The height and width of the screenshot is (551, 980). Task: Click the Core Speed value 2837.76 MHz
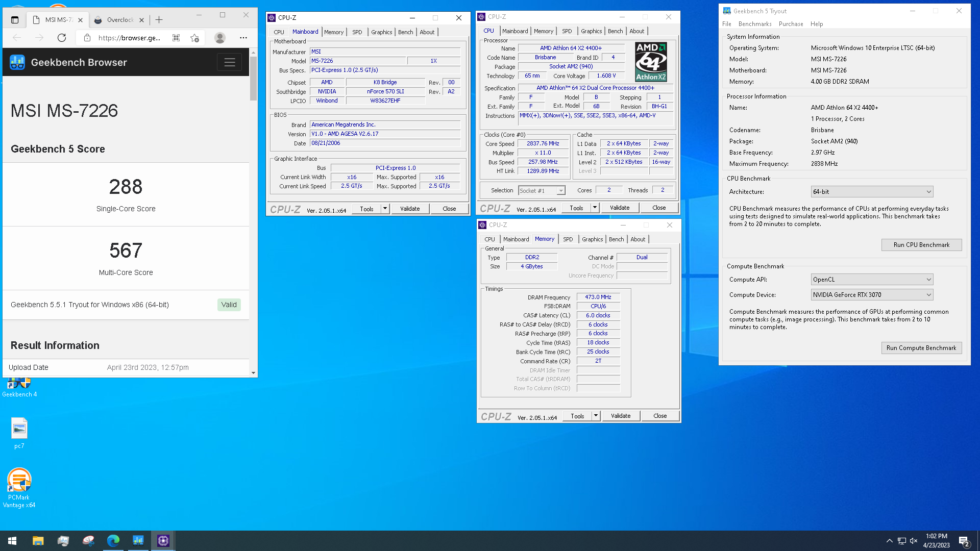click(x=543, y=143)
